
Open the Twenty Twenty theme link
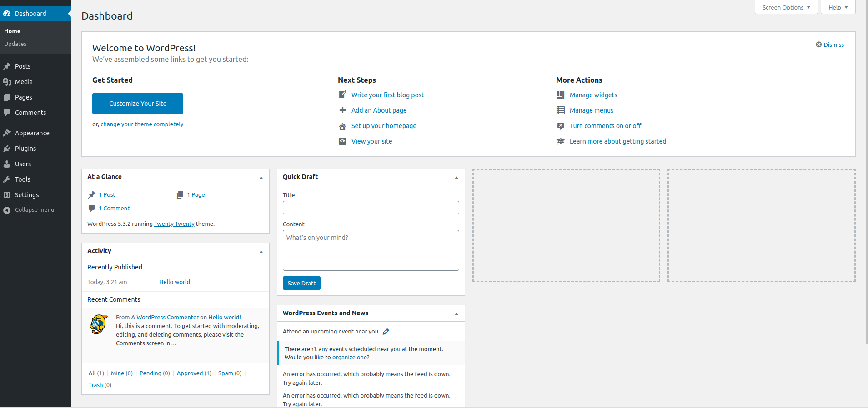(x=174, y=224)
